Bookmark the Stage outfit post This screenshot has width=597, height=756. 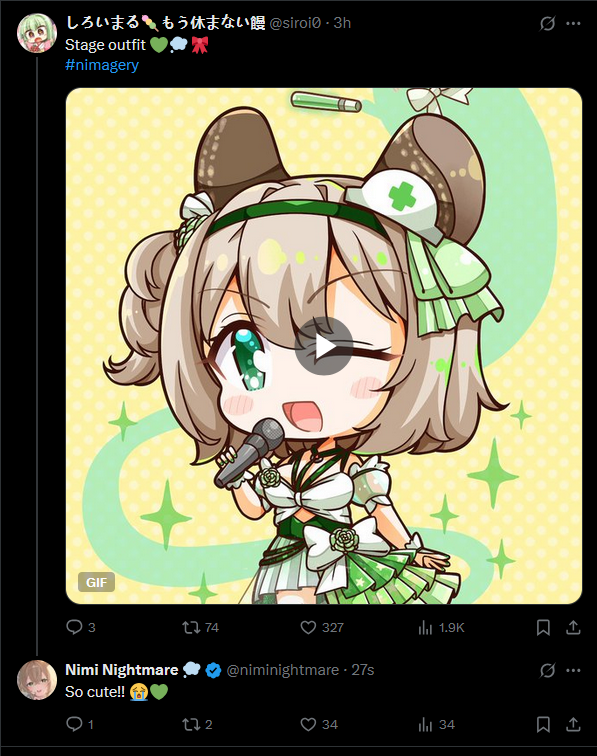click(x=543, y=627)
